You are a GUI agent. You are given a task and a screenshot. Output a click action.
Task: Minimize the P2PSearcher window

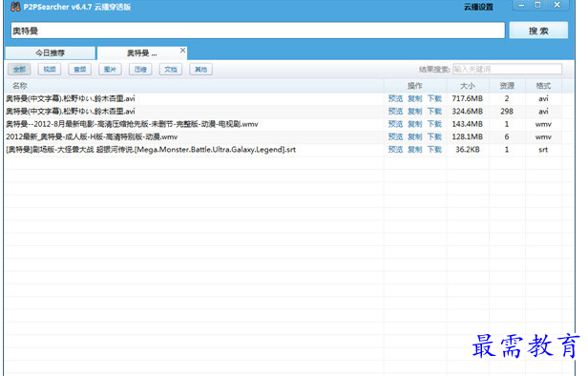[521, 5]
